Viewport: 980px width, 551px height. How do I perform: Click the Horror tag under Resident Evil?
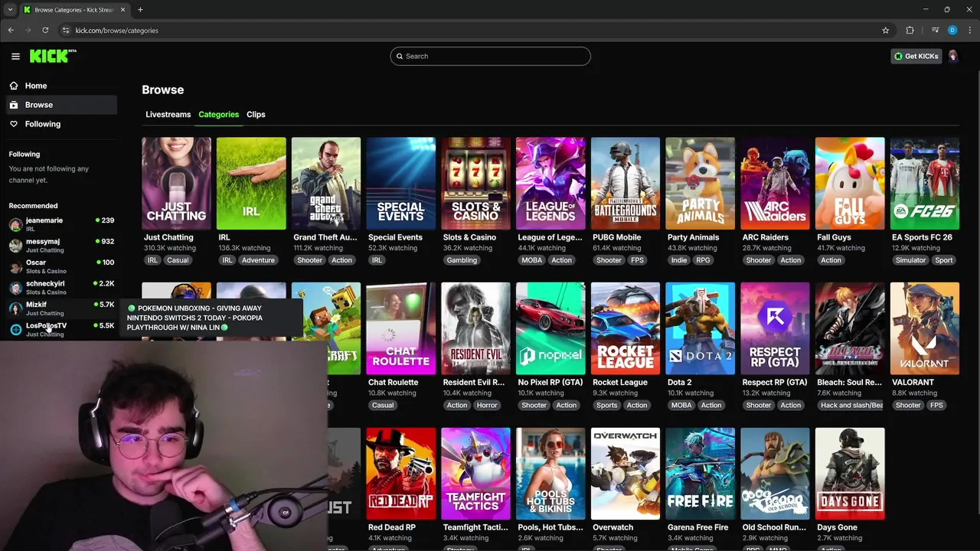[487, 405]
